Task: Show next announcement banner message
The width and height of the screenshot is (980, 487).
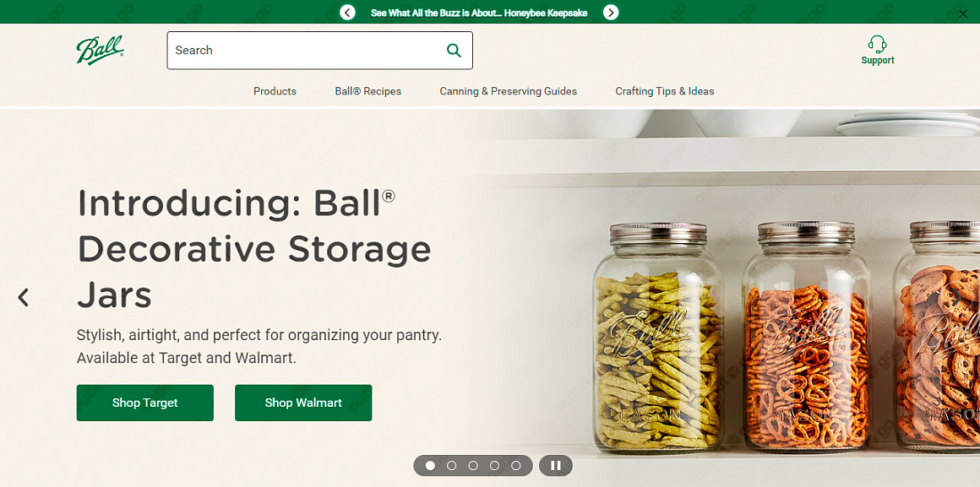Action: point(611,12)
